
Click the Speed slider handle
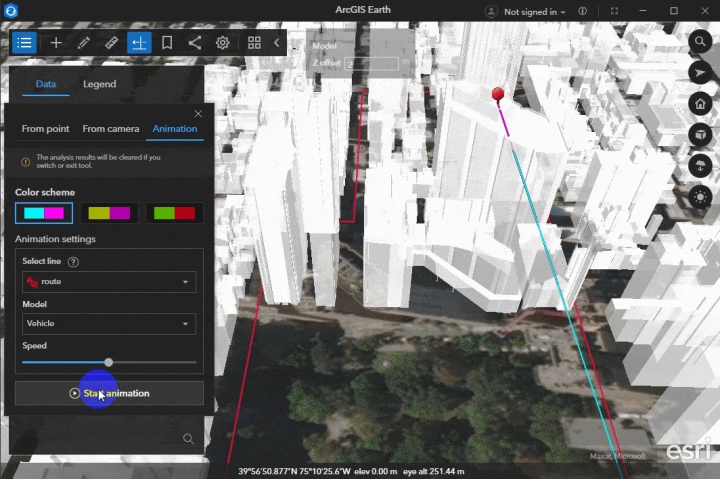coord(108,362)
